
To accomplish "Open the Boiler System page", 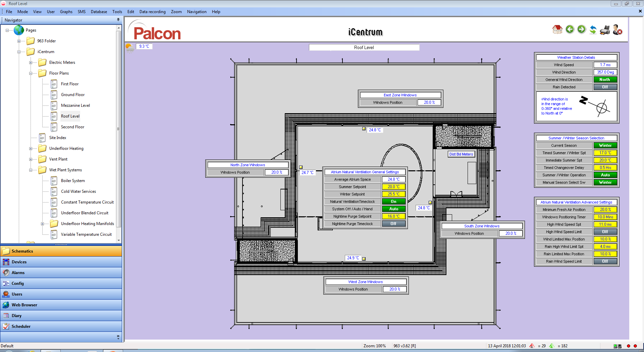I will click(x=73, y=181).
